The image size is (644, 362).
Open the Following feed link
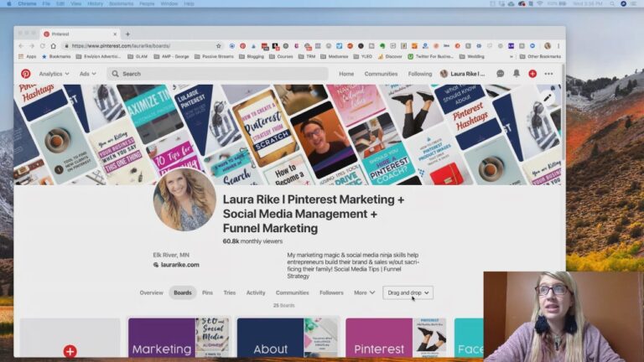tap(420, 74)
